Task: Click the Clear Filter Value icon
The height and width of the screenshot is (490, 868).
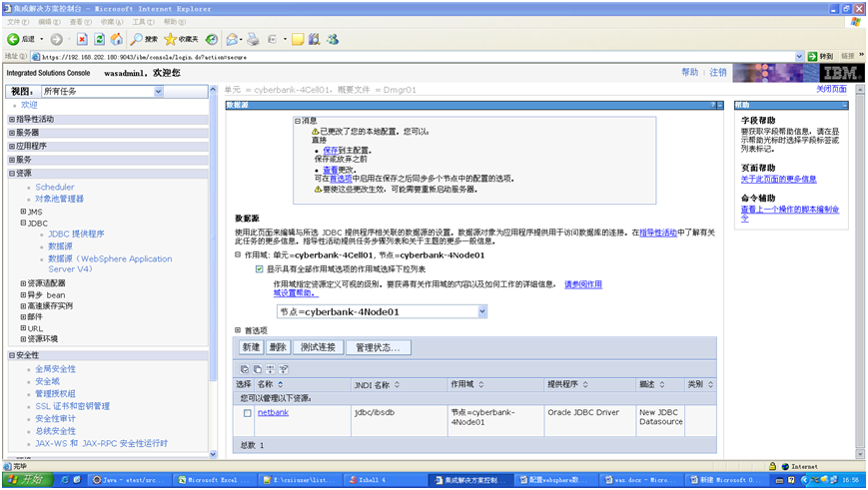Action: click(x=284, y=369)
